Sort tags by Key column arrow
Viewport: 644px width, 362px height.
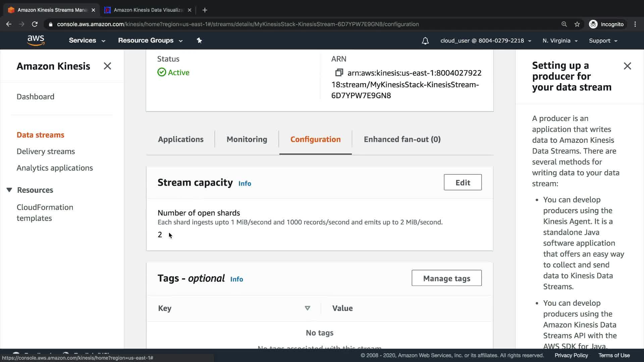[x=307, y=308]
